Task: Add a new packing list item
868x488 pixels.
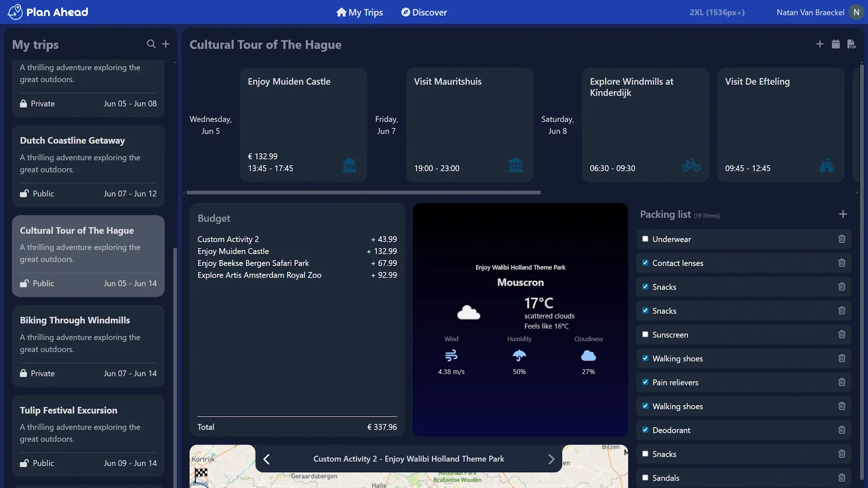Action: [x=843, y=214]
